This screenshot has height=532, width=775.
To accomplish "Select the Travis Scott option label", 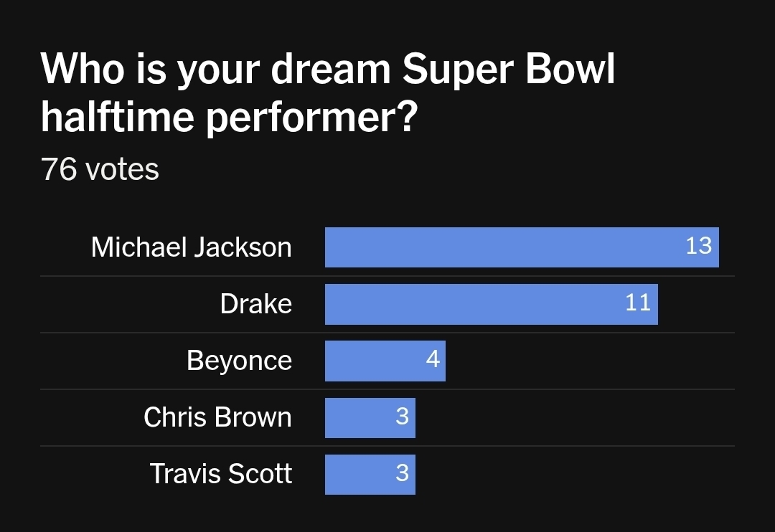I will coord(221,474).
